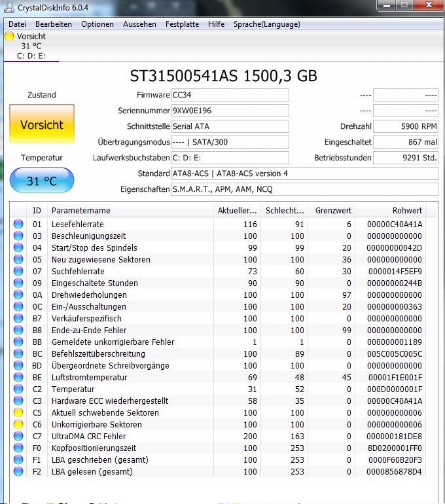445x504 pixels.
Task: Click raw value 005C005C005C
Action: click(x=395, y=353)
